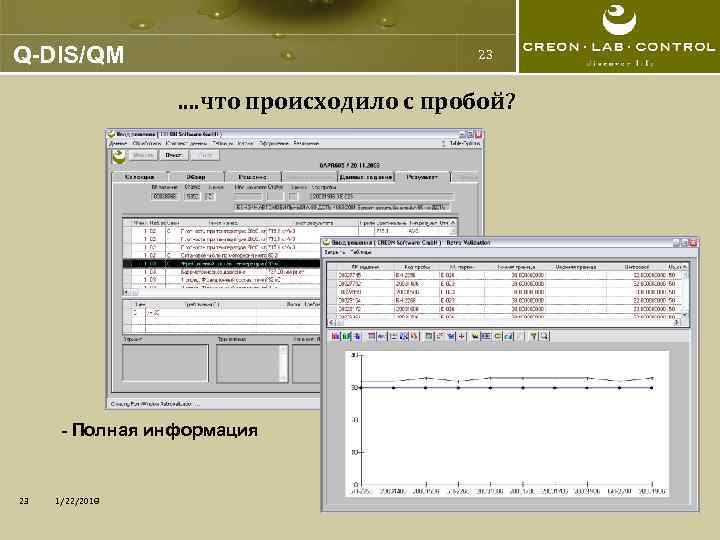Open the Данные задания tab
Image resolution: width=720 pixels, height=540 pixels.
coord(366,177)
